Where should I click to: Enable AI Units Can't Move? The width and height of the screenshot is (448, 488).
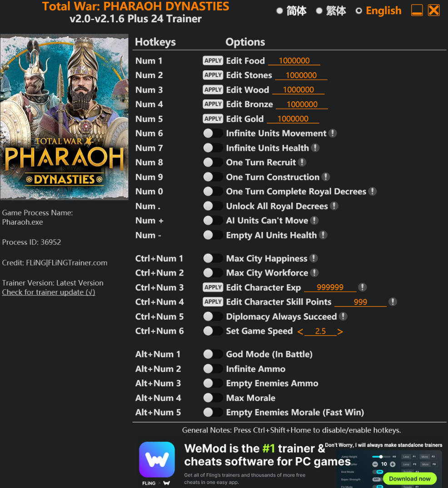(x=213, y=220)
